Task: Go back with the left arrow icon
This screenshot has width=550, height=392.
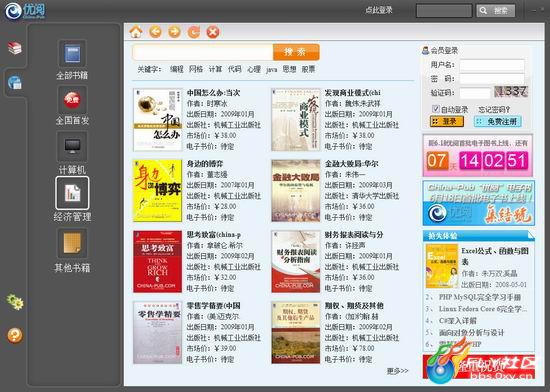Action: click(155, 32)
